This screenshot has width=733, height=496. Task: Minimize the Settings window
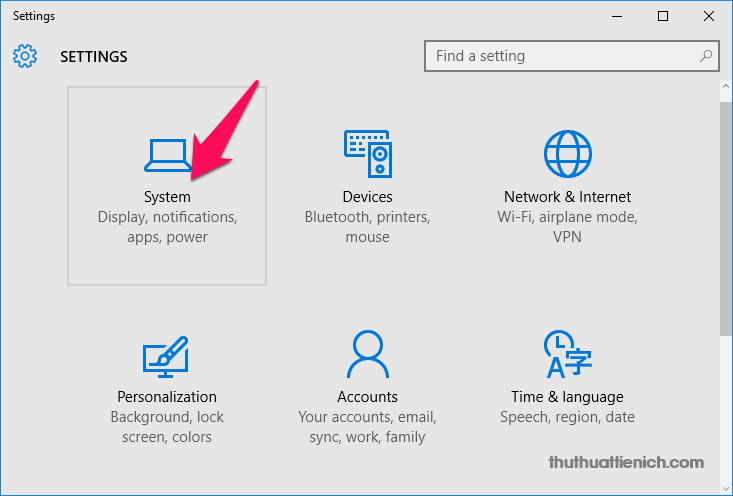click(x=617, y=16)
